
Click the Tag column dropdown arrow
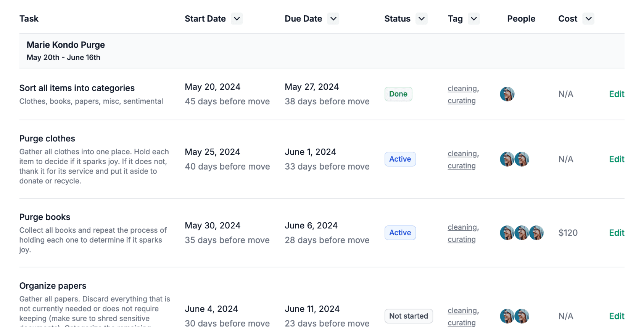pos(474,19)
